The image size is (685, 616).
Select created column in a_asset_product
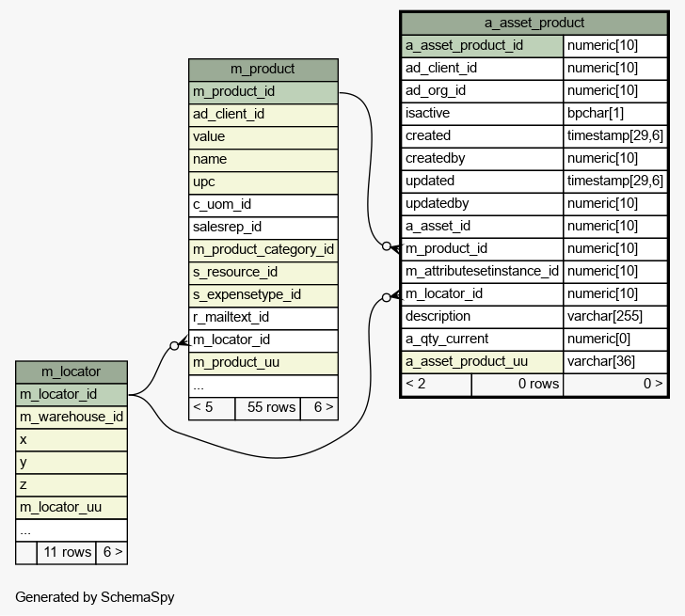pos(482,136)
